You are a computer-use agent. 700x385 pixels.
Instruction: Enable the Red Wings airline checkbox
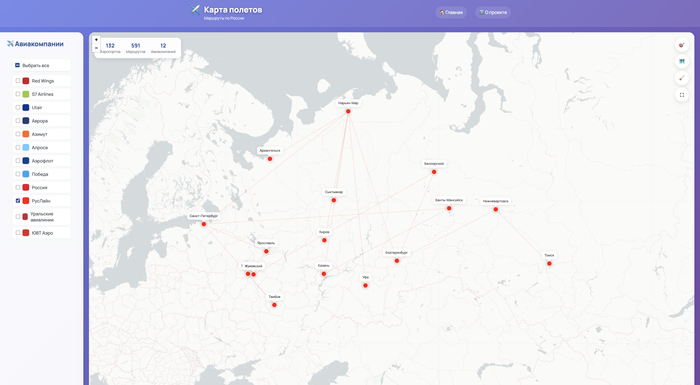pos(18,81)
